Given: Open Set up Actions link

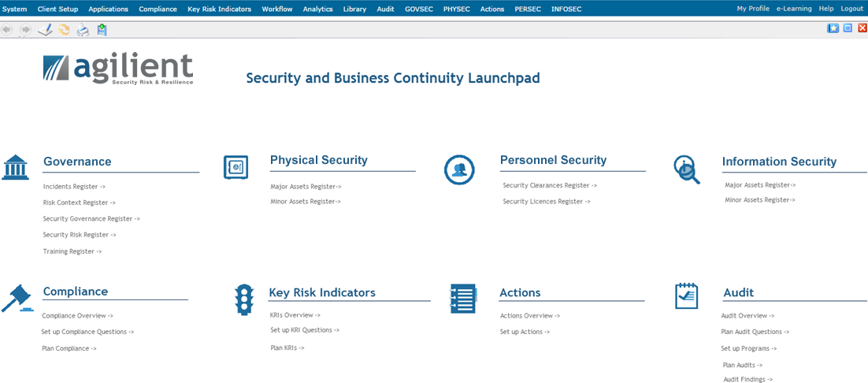Looking at the screenshot, I should click(525, 332).
